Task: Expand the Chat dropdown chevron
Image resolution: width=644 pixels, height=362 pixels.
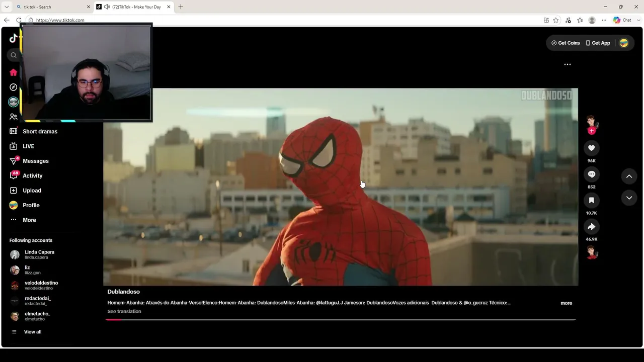Action: [637, 20]
